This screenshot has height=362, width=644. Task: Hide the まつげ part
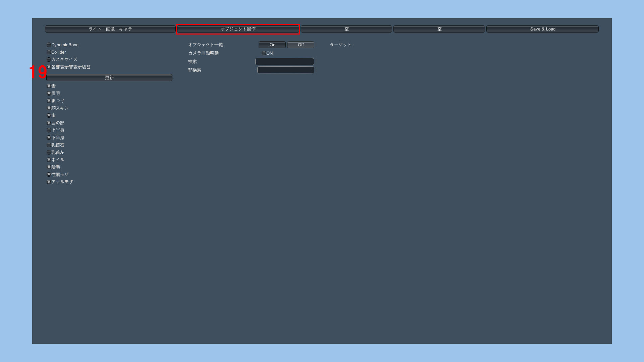click(49, 101)
